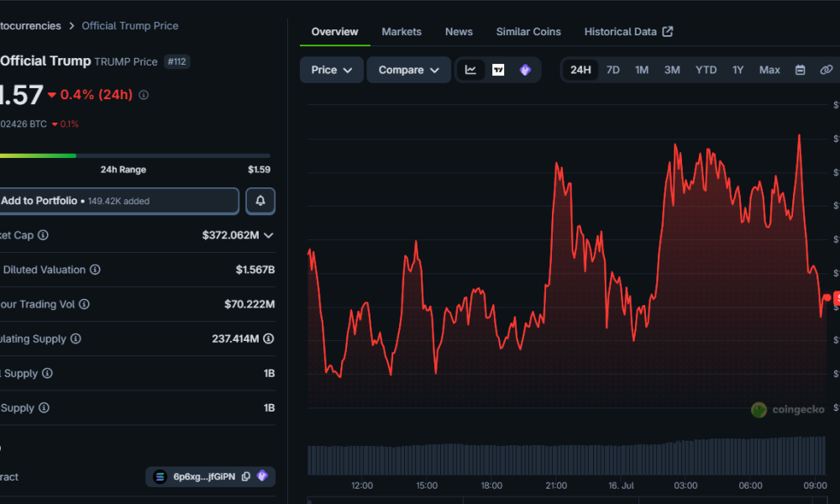Switch to line chart view icon
840x504 pixels.
pyautogui.click(x=470, y=71)
